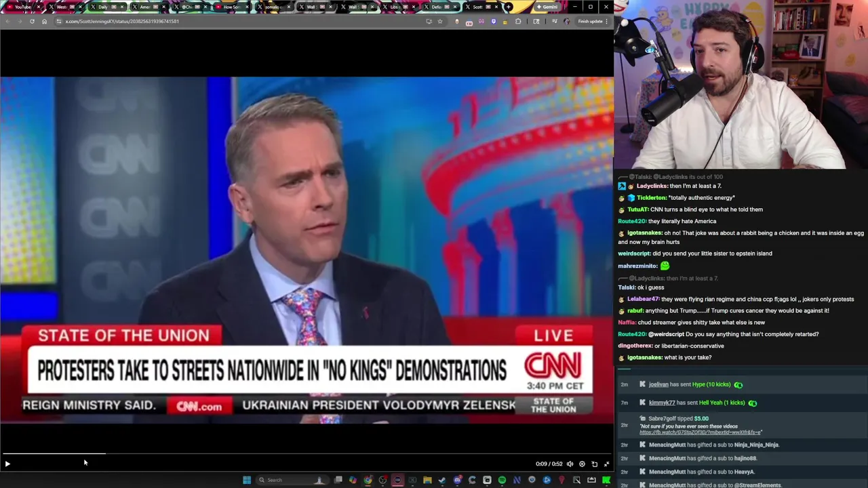Image resolution: width=868 pixels, height=488 pixels.
Task: Open the link in Sabre7golf's tip message
Action: pos(701,432)
